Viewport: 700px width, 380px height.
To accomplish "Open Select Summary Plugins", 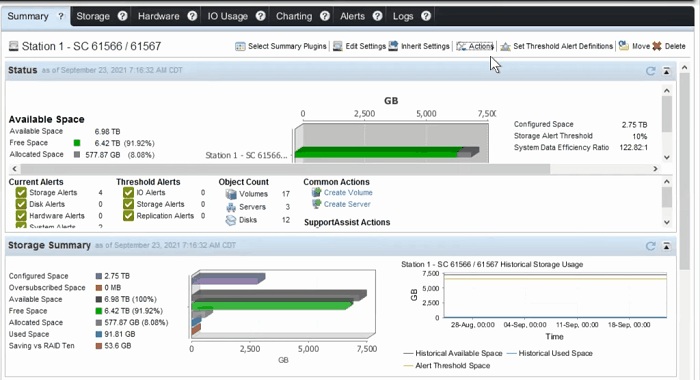I will click(x=288, y=46).
